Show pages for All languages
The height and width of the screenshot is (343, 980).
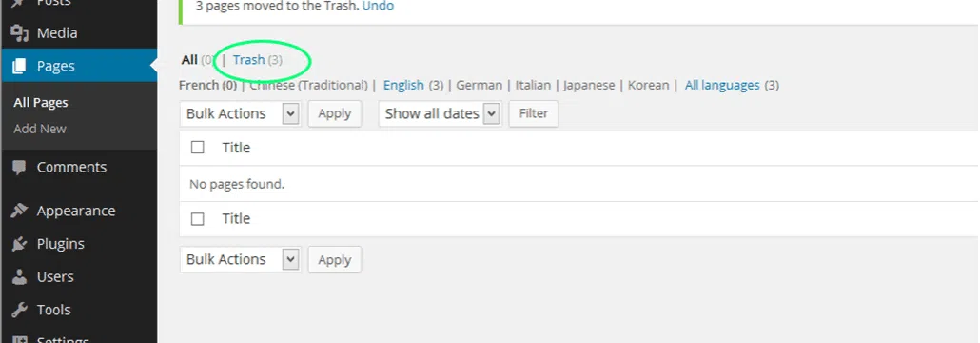(722, 85)
